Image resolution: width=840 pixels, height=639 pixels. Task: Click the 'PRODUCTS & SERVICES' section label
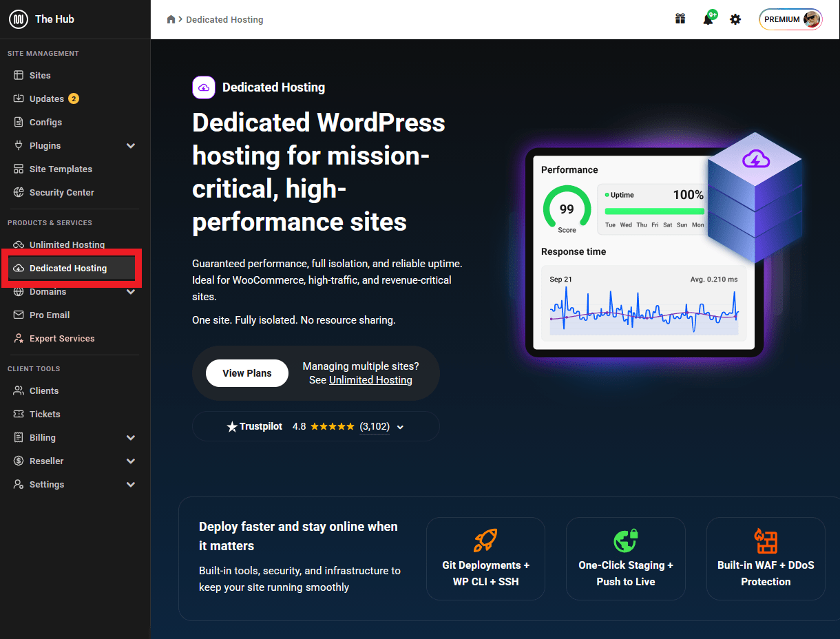point(50,222)
